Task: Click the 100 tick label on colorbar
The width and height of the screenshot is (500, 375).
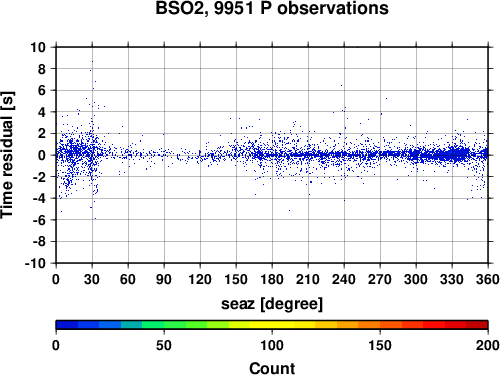Action: (x=272, y=345)
